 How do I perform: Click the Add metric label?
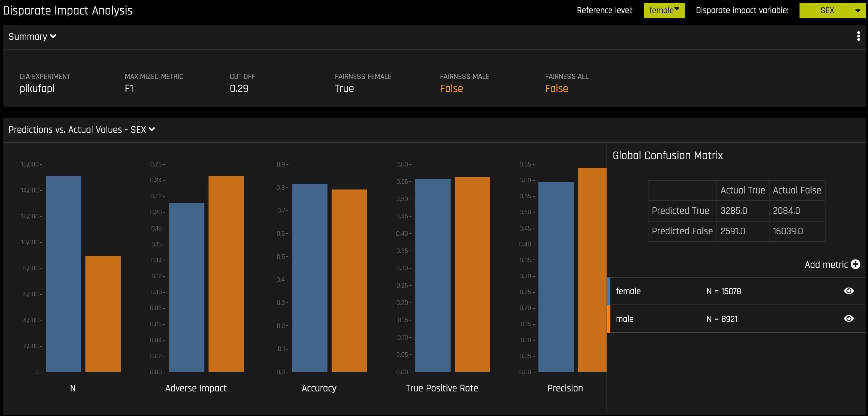826,265
